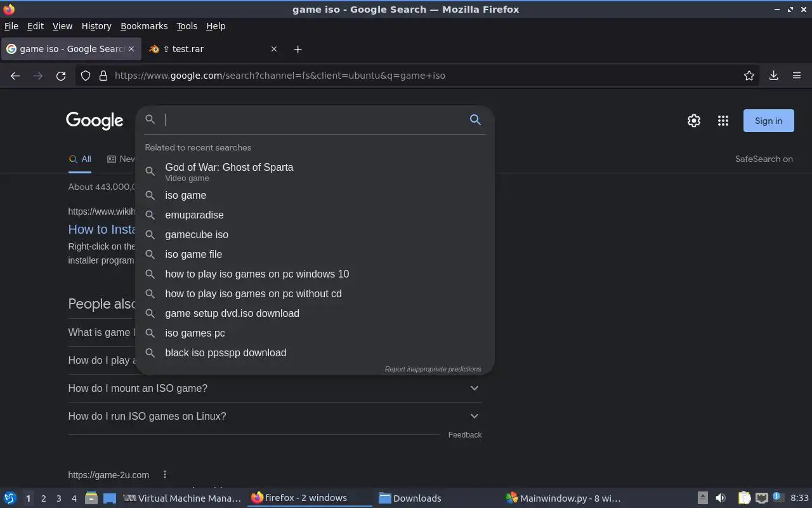
Task: Open the tracking protection shield icon
Action: (x=86, y=76)
